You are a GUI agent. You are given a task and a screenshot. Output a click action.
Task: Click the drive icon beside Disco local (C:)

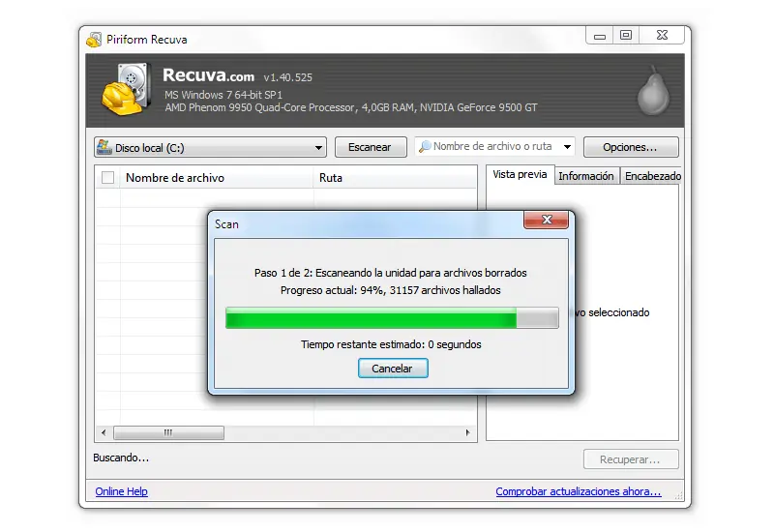coord(104,147)
